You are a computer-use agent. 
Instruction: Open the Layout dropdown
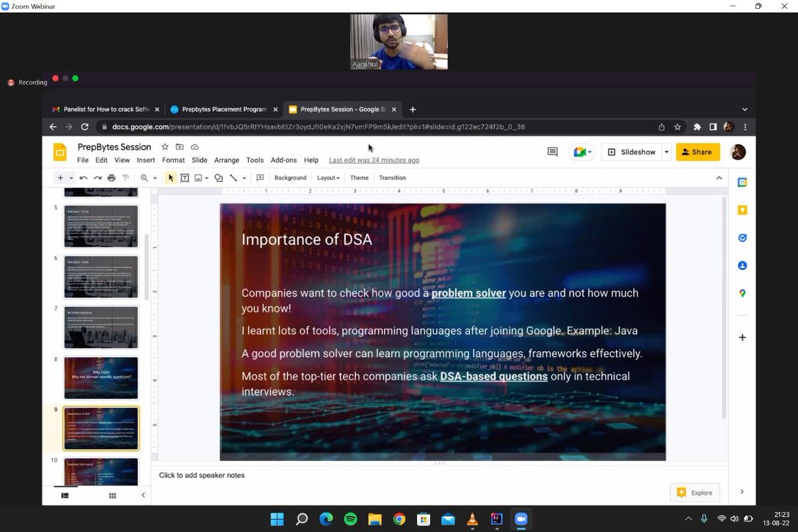(x=329, y=178)
